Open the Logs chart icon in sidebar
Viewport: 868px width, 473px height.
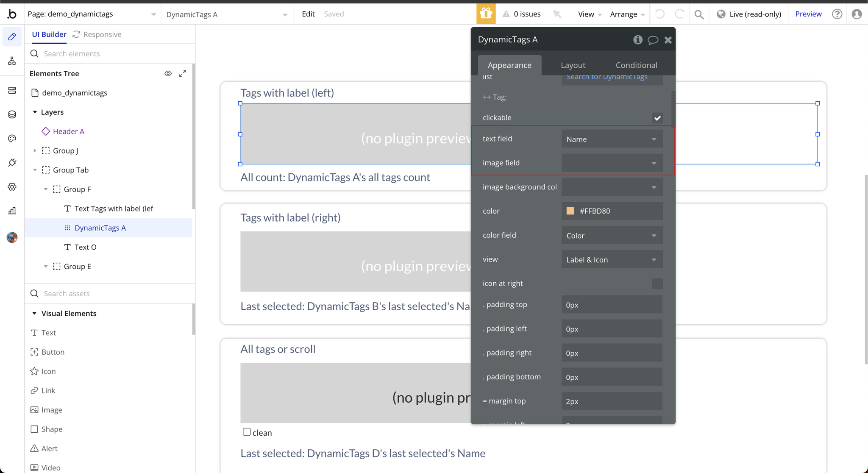12,211
